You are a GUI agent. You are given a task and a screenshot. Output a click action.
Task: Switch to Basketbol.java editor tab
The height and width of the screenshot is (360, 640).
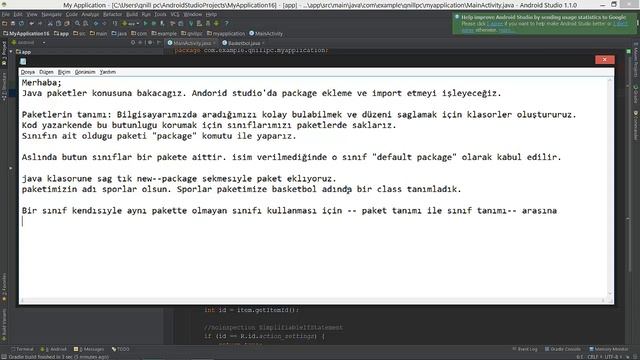(244, 43)
